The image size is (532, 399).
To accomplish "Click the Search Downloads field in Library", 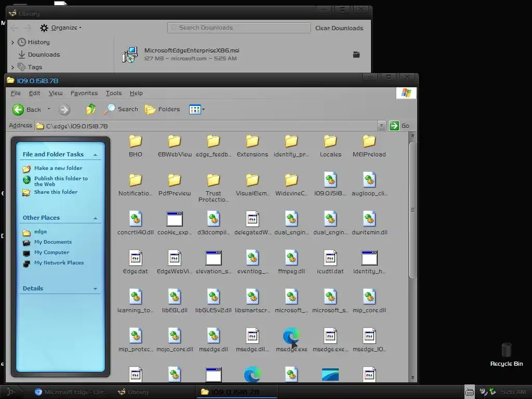I will click(239, 28).
